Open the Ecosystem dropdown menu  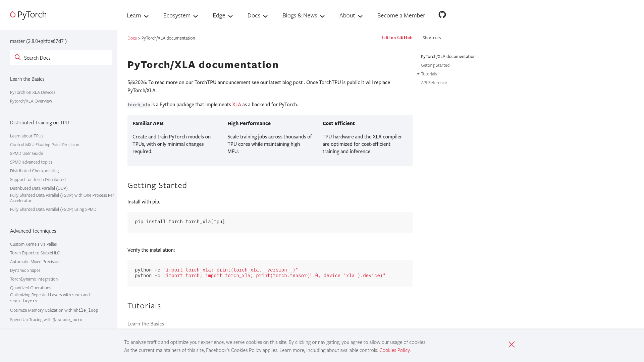click(x=180, y=15)
